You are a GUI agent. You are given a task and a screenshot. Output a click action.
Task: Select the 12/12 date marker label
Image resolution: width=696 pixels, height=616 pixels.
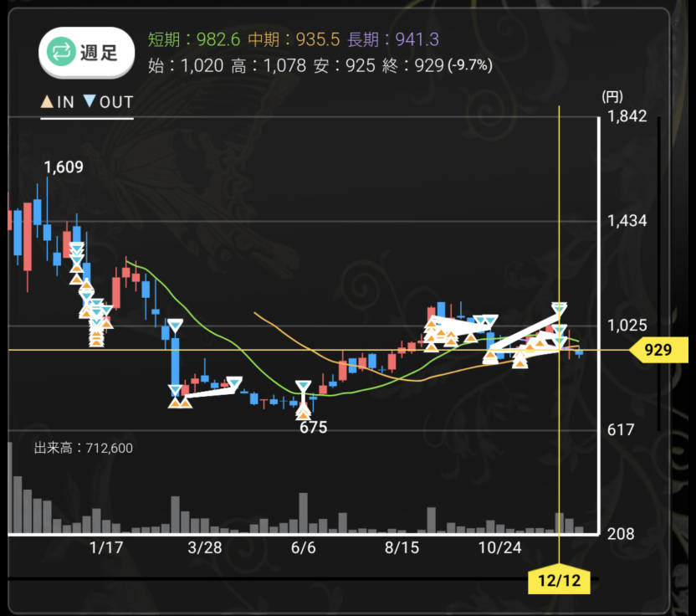coord(559,581)
